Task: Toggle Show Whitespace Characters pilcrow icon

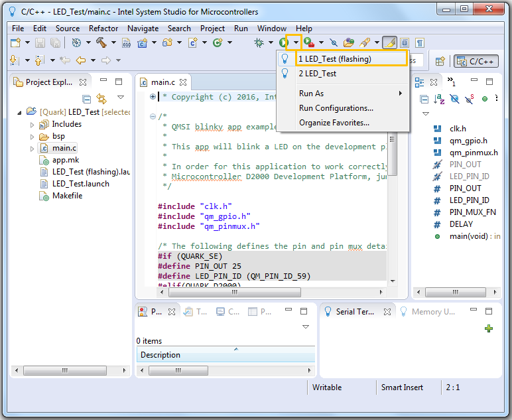Action: click(420, 42)
